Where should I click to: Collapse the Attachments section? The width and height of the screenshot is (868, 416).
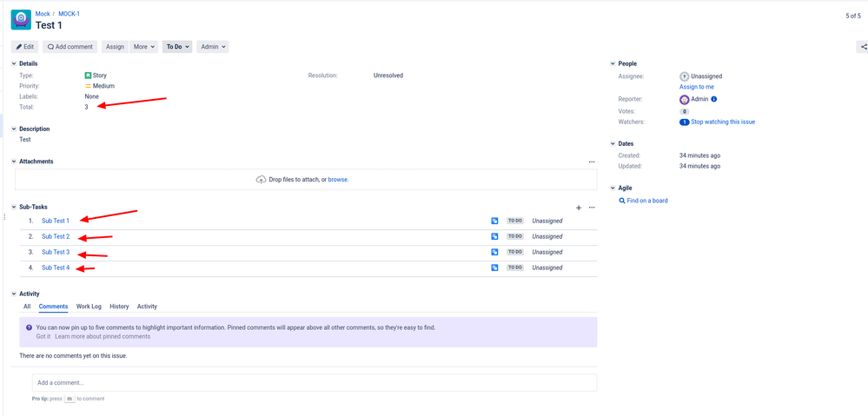point(15,162)
